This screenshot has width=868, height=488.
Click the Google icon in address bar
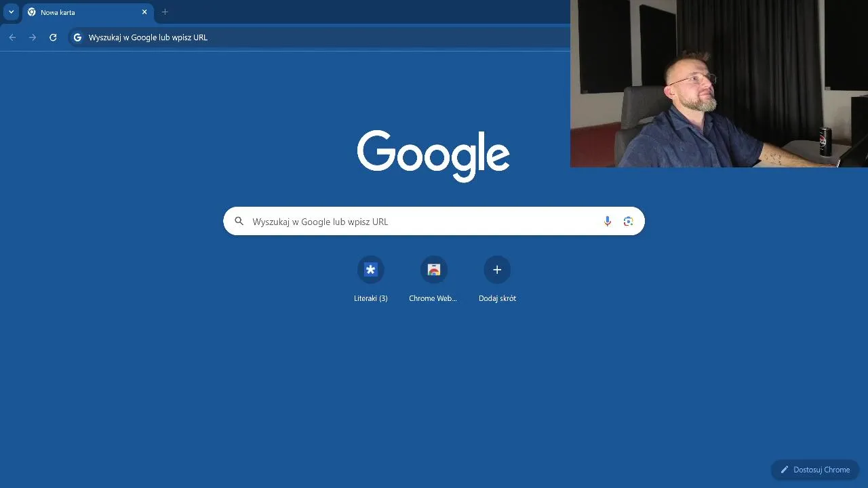coord(77,37)
